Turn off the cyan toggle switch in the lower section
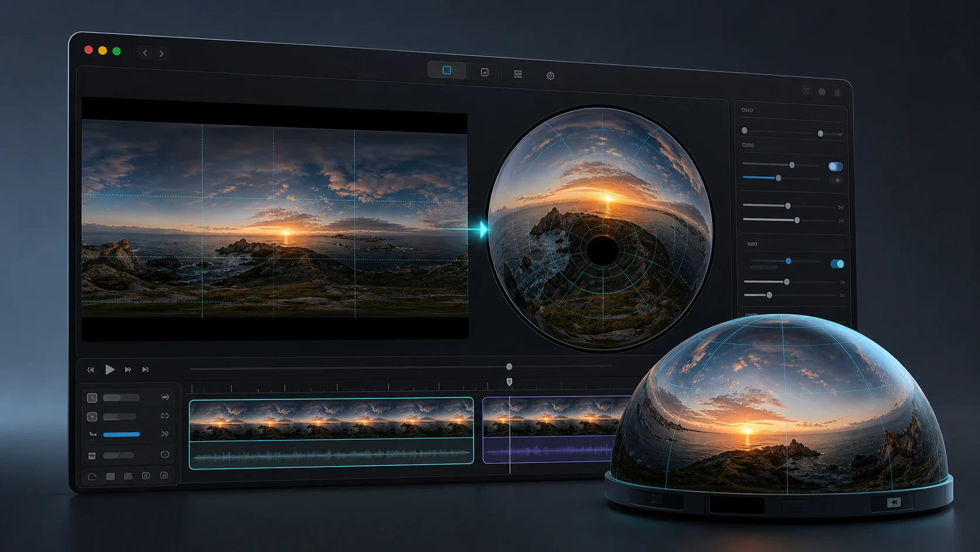This screenshot has height=552, width=980. [837, 264]
